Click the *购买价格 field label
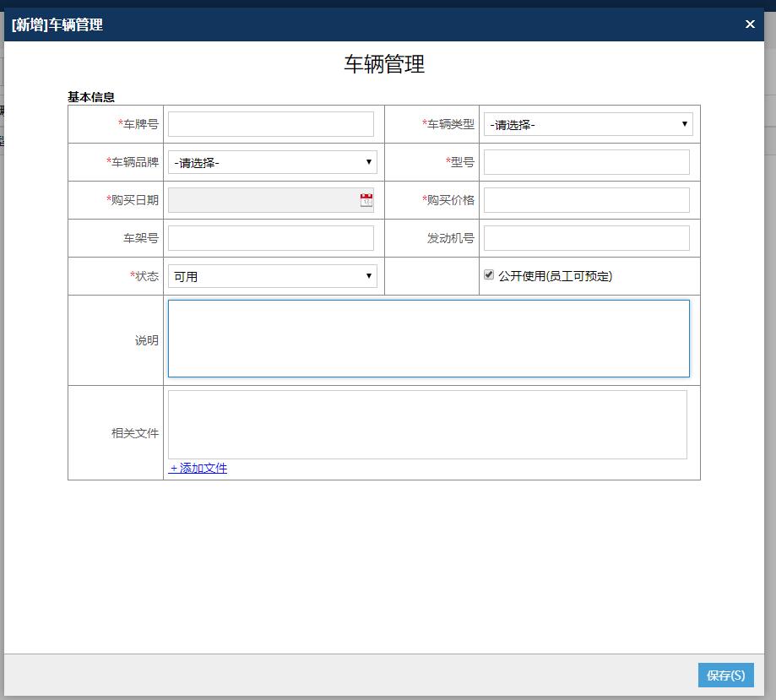The image size is (776, 700). tap(448, 200)
